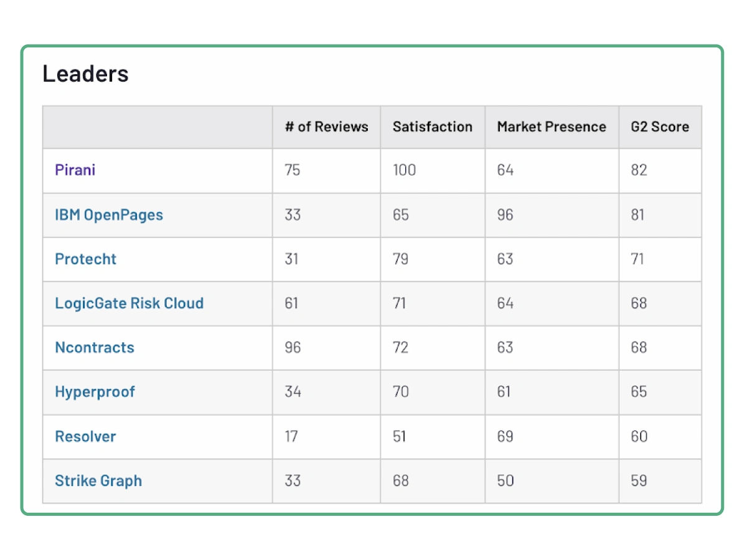This screenshot has height=560, width=747.
Task: Click the G2 Score column header
Action: point(660,127)
